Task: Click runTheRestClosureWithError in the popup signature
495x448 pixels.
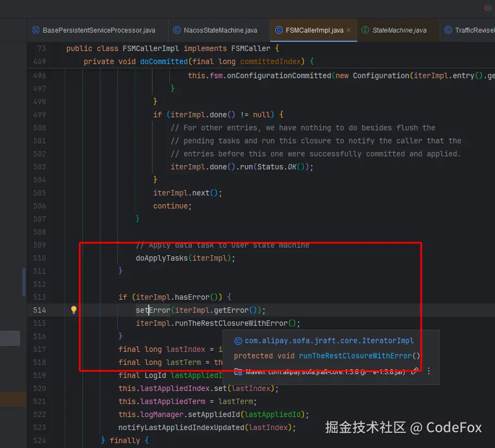Action: 355,356
